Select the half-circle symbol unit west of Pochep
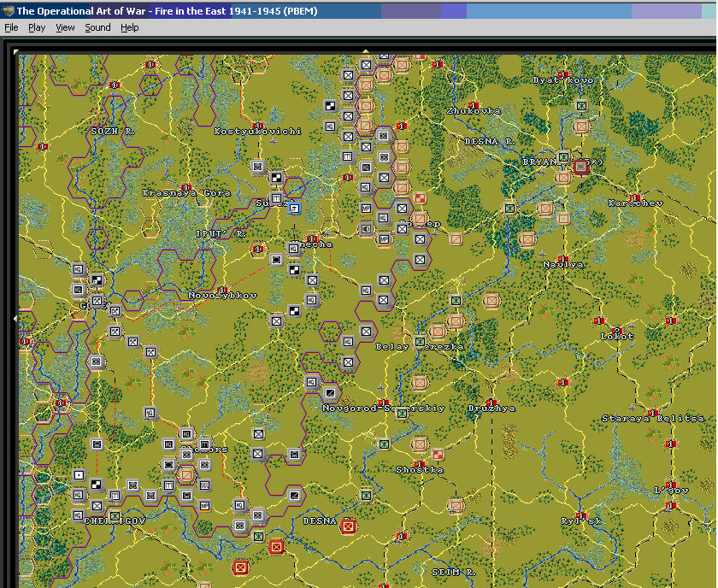This screenshot has width=718, height=588. [366, 229]
